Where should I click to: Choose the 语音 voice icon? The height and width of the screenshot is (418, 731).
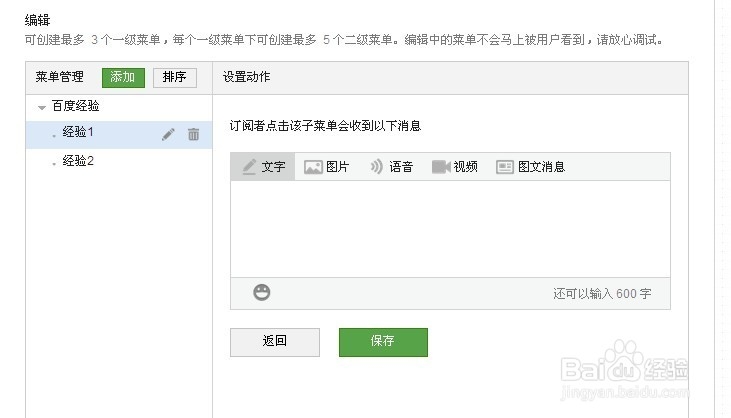point(377,167)
